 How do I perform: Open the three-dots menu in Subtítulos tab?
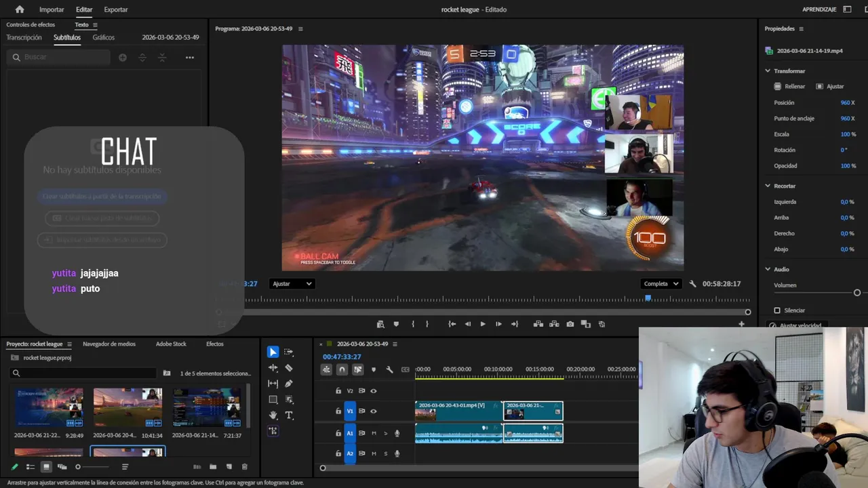tap(190, 58)
